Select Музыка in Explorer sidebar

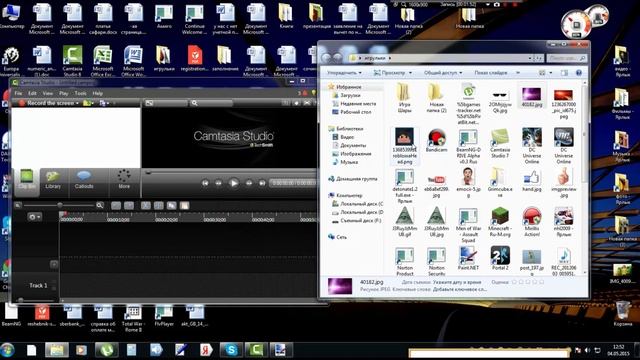349,162
